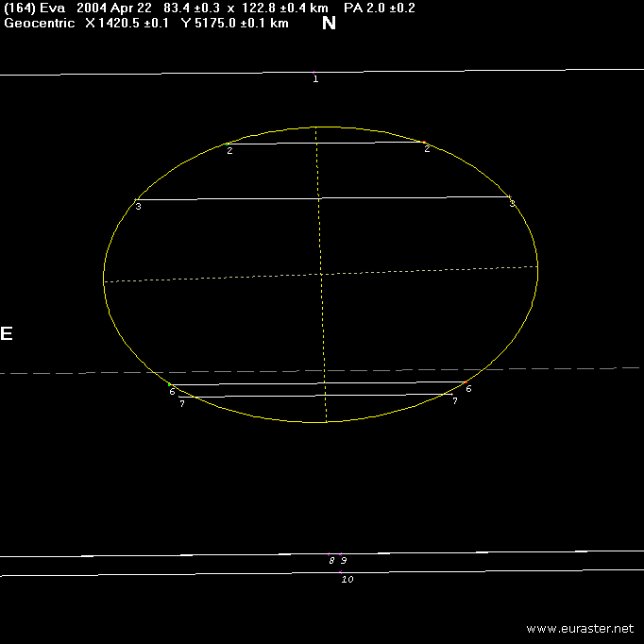The width and height of the screenshot is (644, 644).
Task: Select the chord 1 label at top
Action: pos(315,79)
